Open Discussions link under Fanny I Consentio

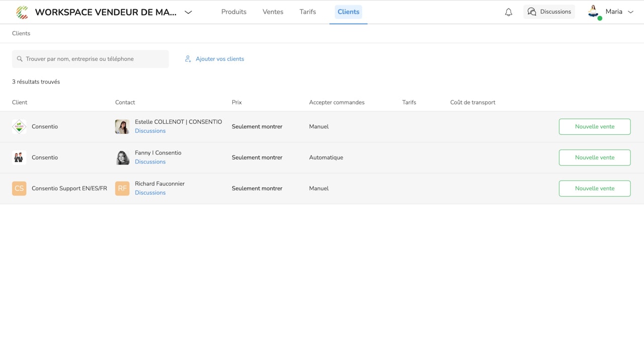coord(150,162)
